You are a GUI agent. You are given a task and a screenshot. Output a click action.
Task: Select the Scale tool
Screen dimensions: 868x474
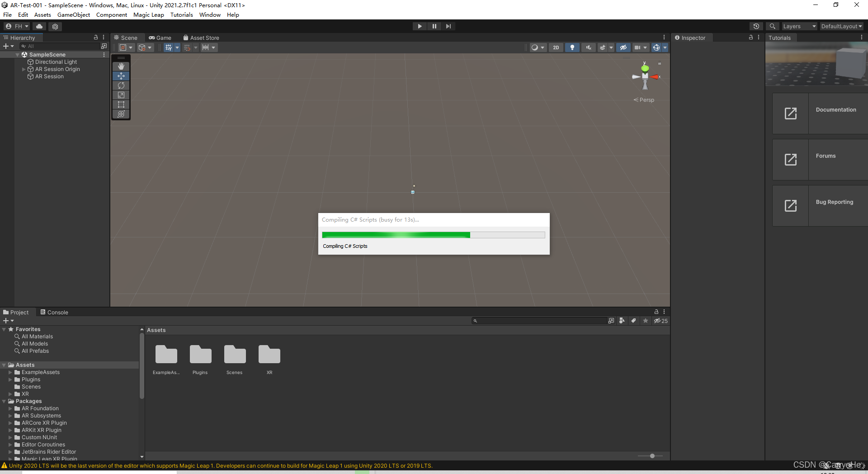coord(121,95)
